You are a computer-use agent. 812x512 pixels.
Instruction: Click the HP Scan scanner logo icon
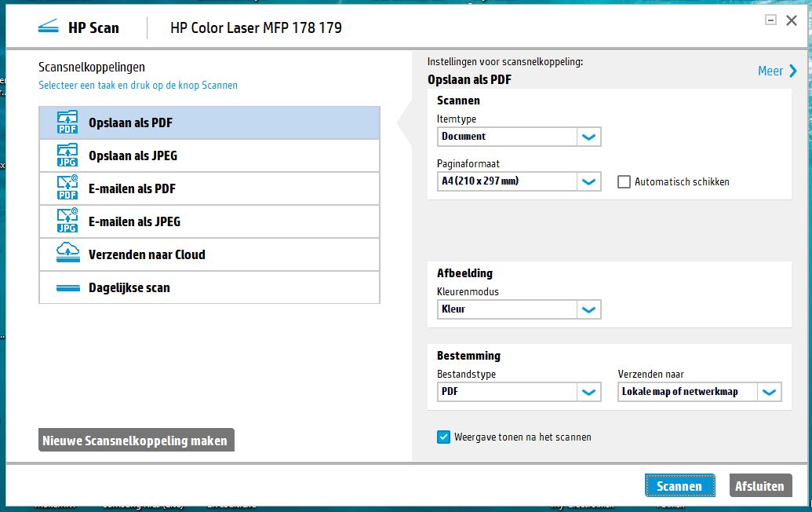click(x=49, y=28)
